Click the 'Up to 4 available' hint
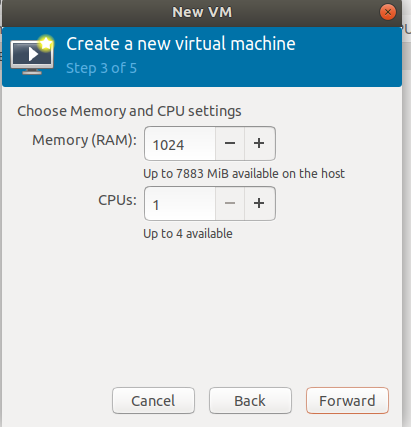411x427 pixels. tap(188, 234)
